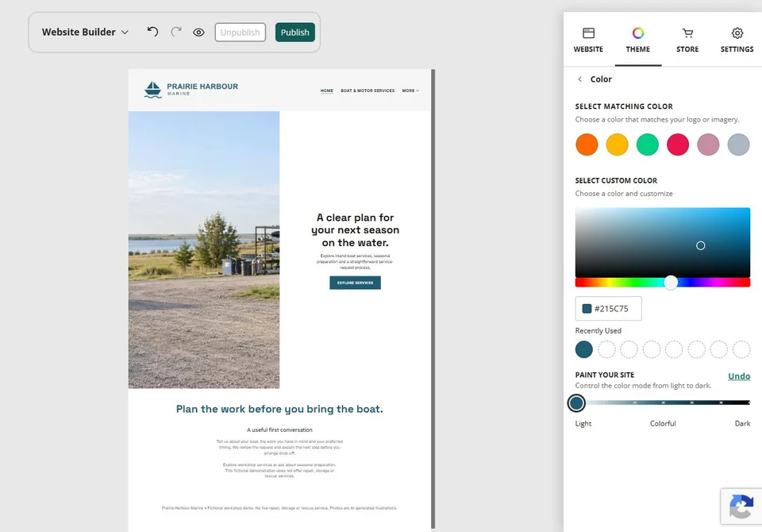Viewport: 762px width, 532px height.
Task: Click the Explore Services button in preview
Action: click(x=356, y=283)
